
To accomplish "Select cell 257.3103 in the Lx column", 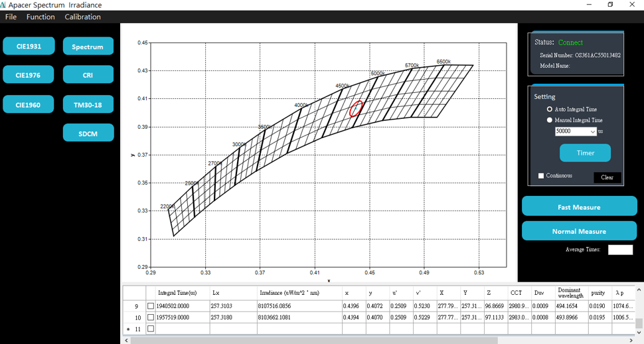I will pos(233,306).
